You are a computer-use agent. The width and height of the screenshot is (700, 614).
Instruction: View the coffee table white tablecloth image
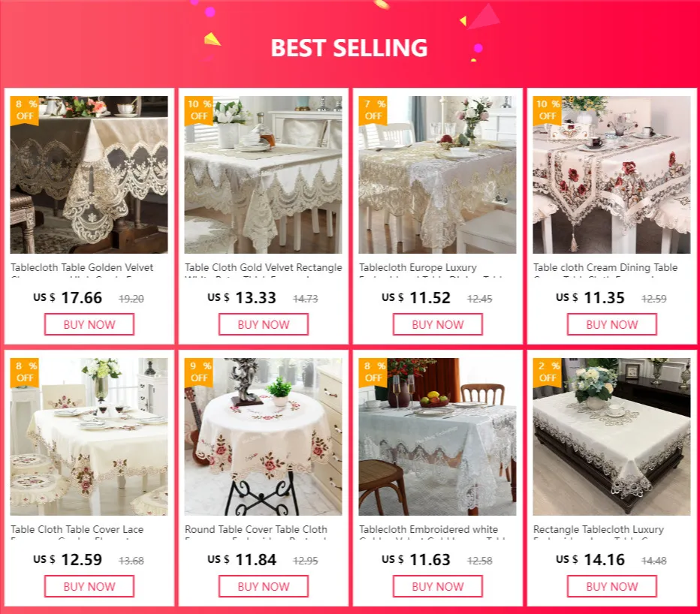point(611,437)
